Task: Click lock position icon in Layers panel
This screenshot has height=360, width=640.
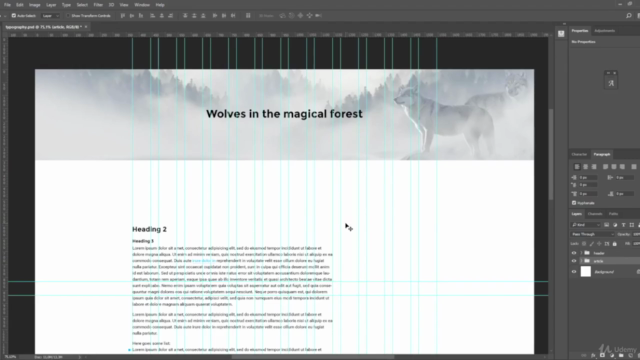Action: 599,244
